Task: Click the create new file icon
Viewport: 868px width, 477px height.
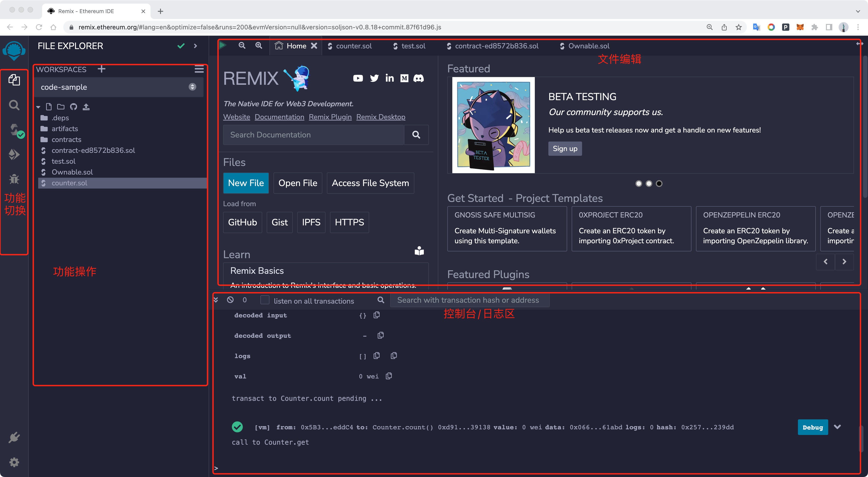Action: (49, 107)
